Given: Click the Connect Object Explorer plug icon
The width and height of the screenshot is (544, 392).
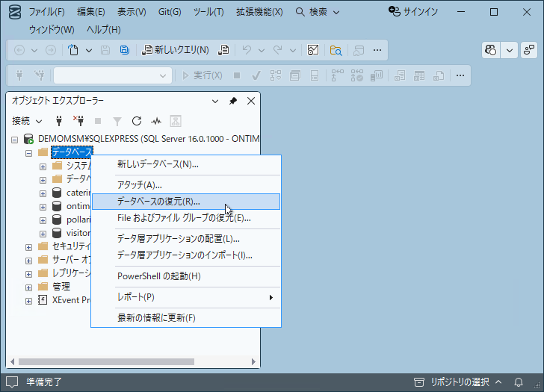Looking at the screenshot, I should coord(59,120).
